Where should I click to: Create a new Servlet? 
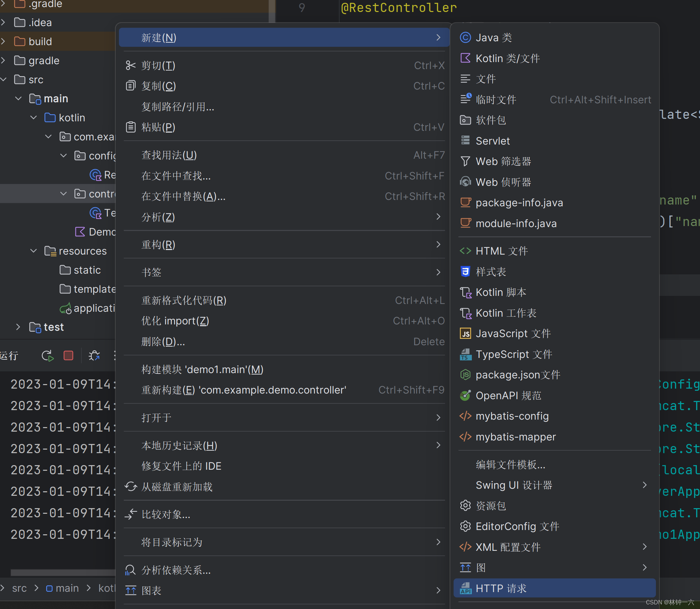pos(492,140)
